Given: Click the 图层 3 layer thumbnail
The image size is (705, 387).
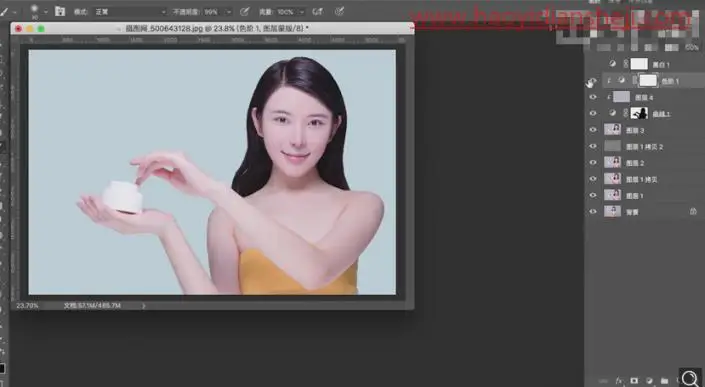Looking at the screenshot, I should (612, 130).
